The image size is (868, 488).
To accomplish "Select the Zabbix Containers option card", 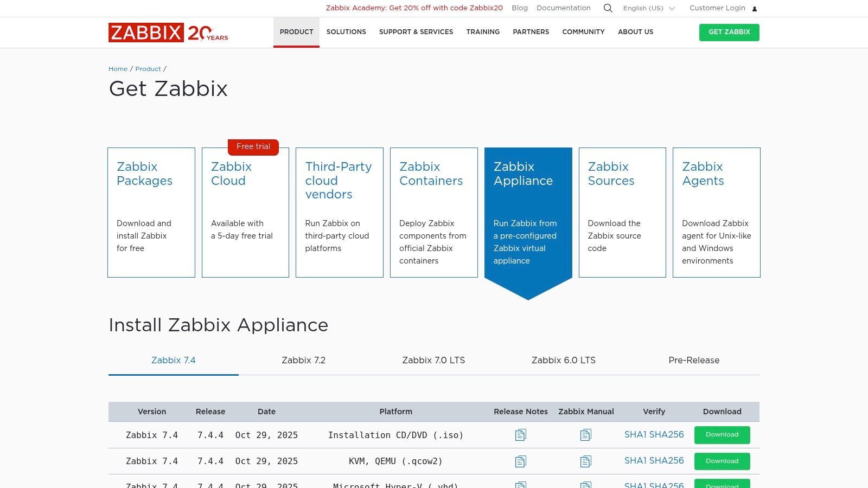I will 433,213.
